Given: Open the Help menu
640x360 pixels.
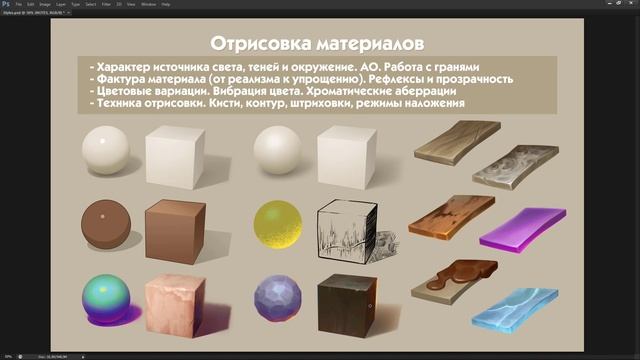Looking at the screenshot, I should click(x=166, y=4).
